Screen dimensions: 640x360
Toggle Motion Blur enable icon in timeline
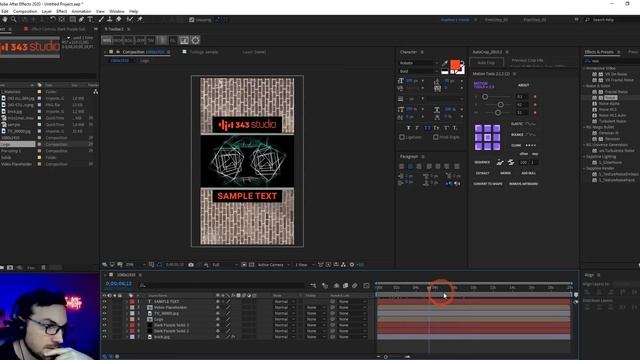pos(354,286)
